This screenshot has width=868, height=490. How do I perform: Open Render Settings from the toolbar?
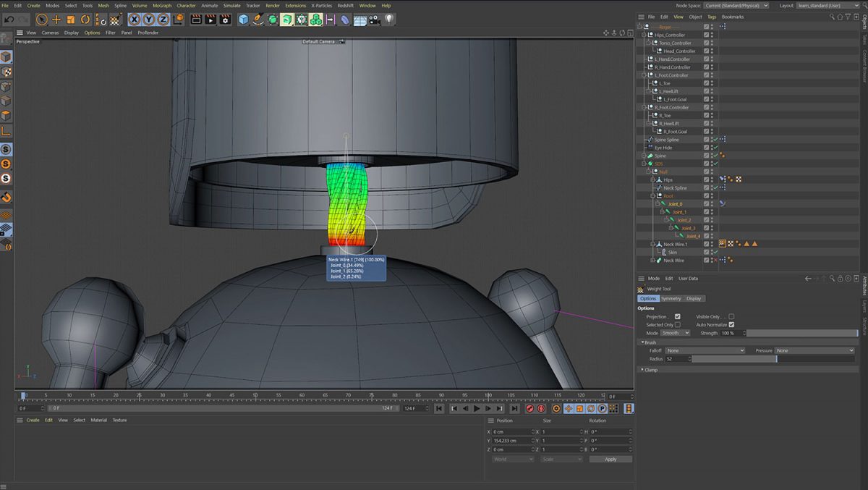pos(224,20)
